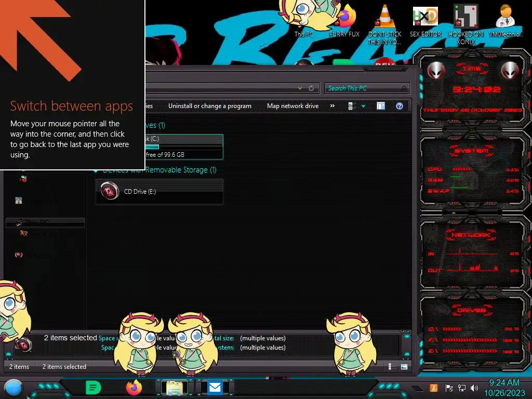Click the total size (multiple values) field
The image size is (532, 399).
263,338
